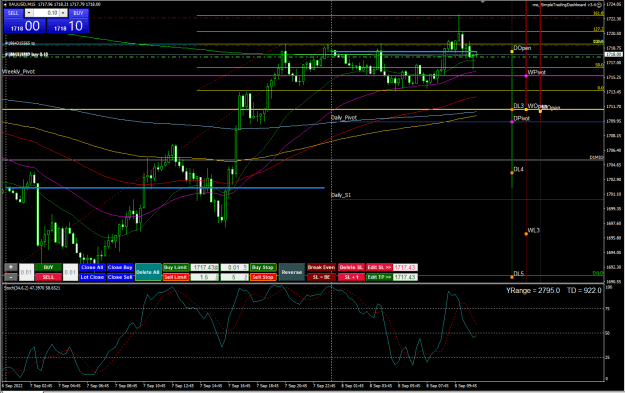
Task: Click the Reverse button
Action: tap(291, 272)
